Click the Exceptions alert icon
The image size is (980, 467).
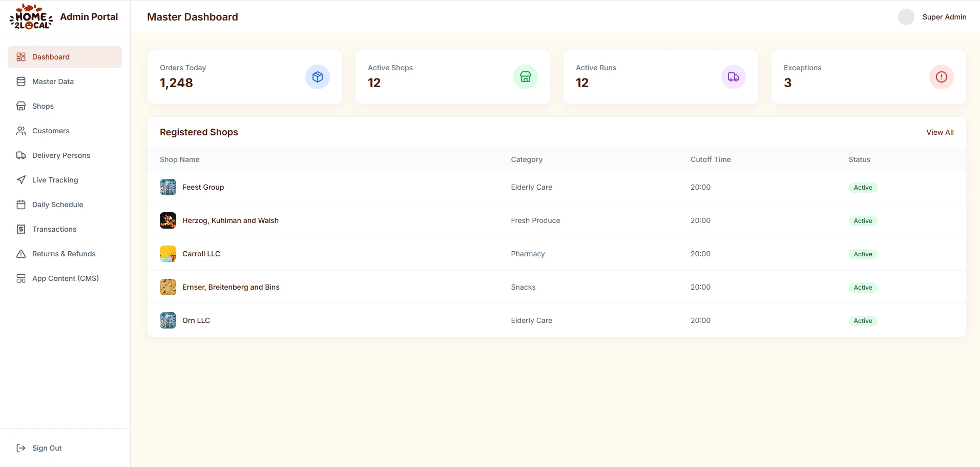942,77
